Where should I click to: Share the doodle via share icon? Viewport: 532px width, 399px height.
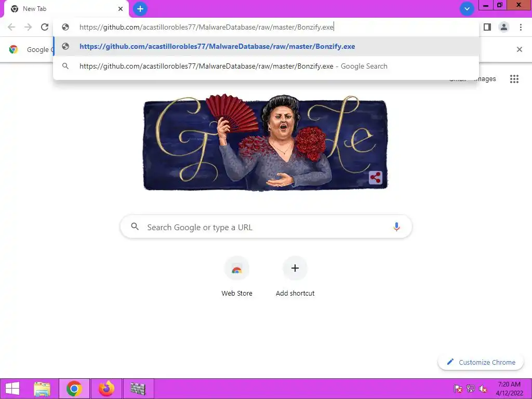point(376,178)
